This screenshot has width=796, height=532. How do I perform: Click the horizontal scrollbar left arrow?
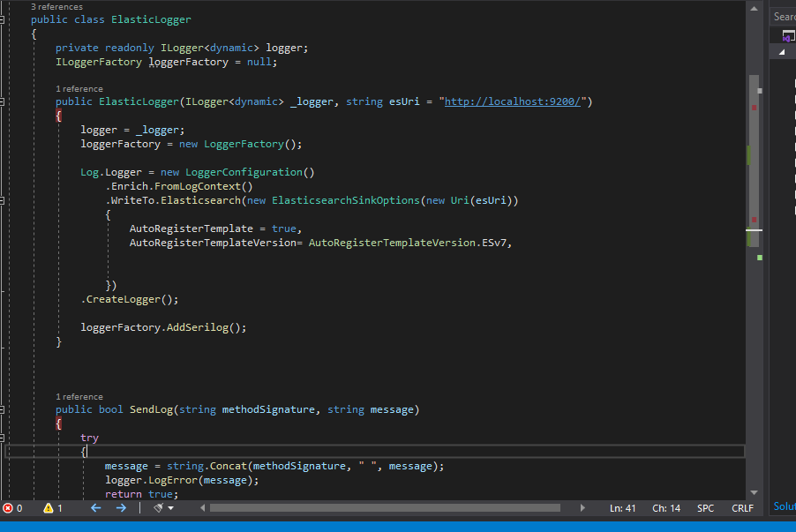203,508
